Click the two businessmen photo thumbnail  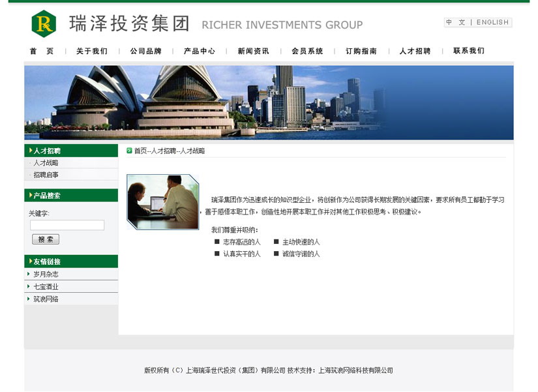pos(162,202)
